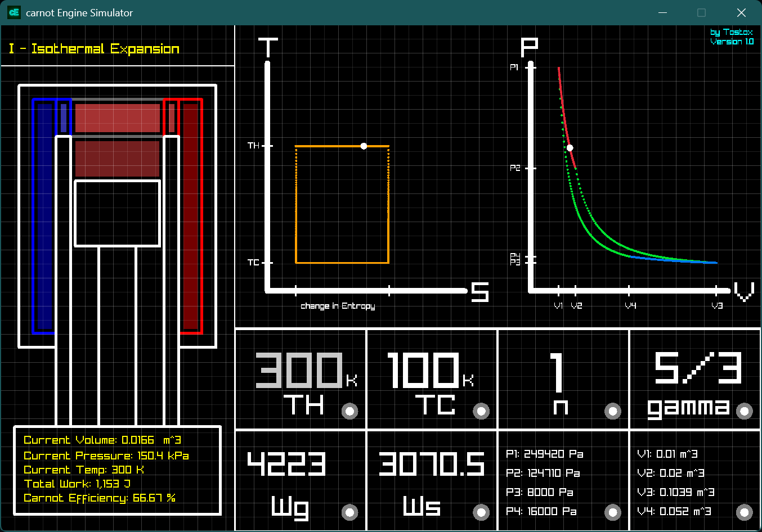
Task: Select the round knob in the Ws panel
Action: (481, 512)
